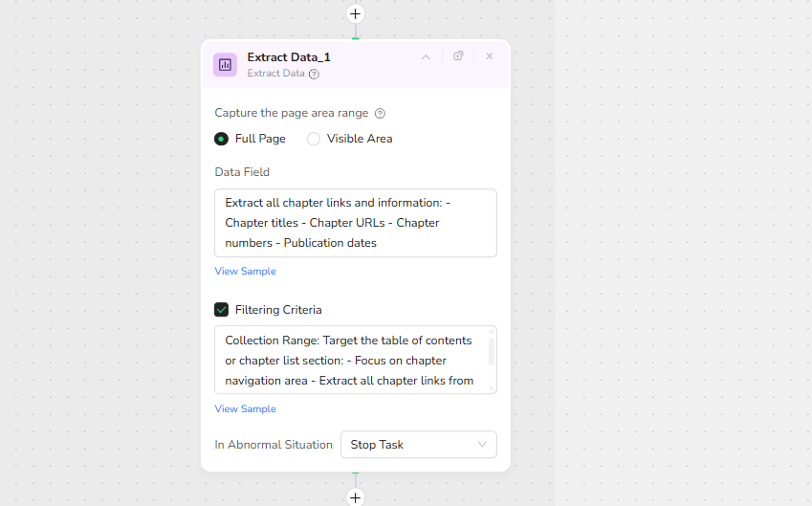Image resolution: width=812 pixels, height=506 pixels.
Task: Open the In Abnormal Situation dropdown
Action: [418, 445]
